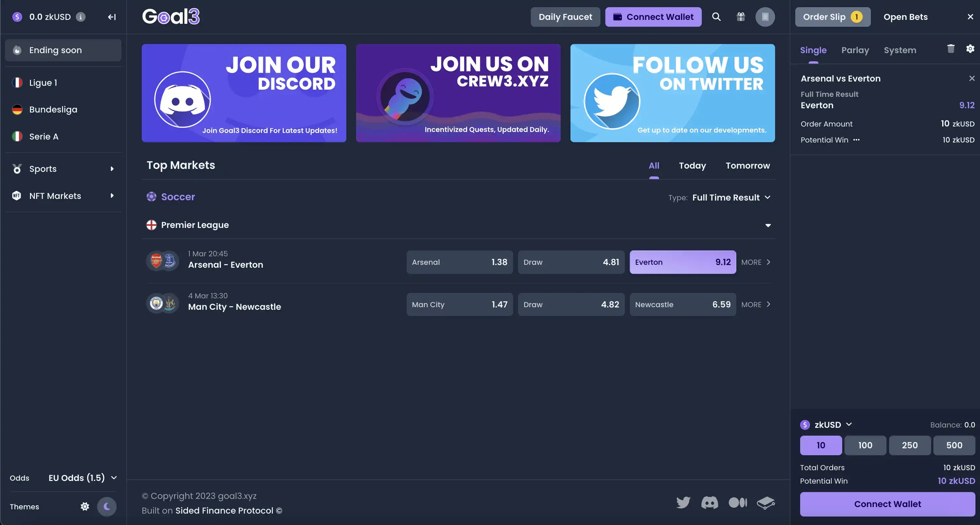Open the Open Bets tab
This screenshot has height=525, width=980.
click(905, 17)
